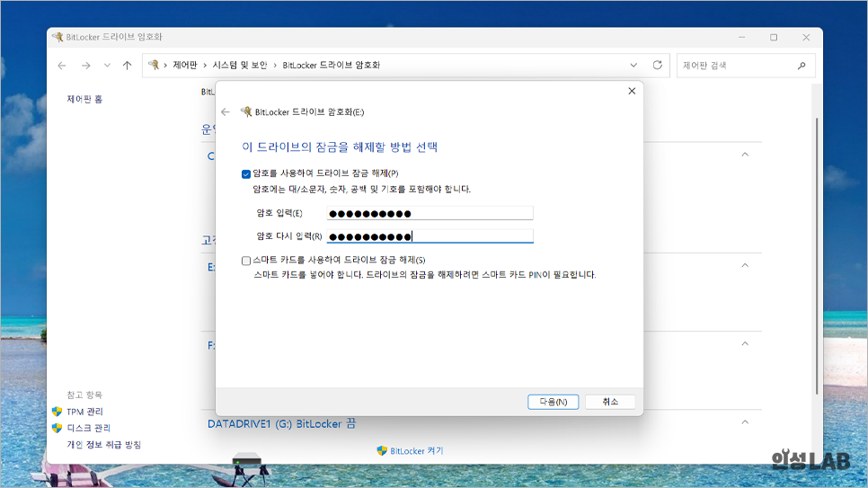868x488 pixels.
Task: Collapse the DATADRIVE1 (G:) section chevron
Action: tap(745, 422)
